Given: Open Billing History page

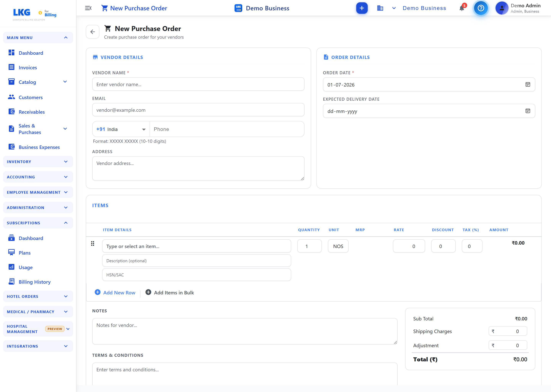Looking at the screenshot, I should (34, 282).
